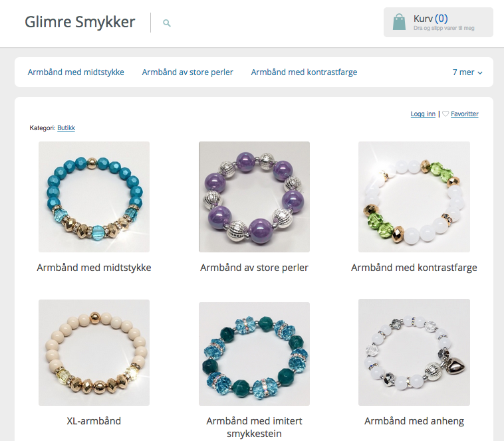504x441 pixels.
Task: Click the 'Logg inn' link
Action: point(423,114)
